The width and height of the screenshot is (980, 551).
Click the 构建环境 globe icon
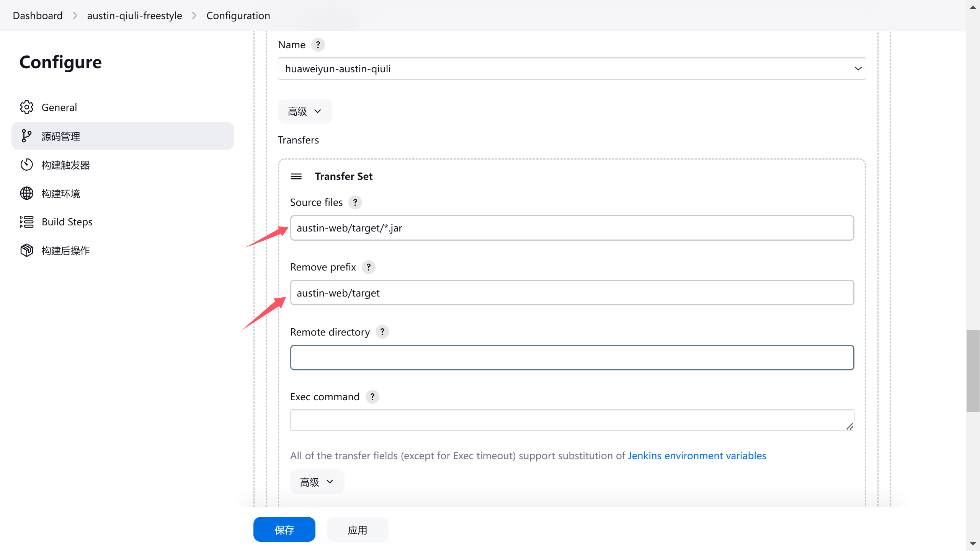[x=26, y=194]
